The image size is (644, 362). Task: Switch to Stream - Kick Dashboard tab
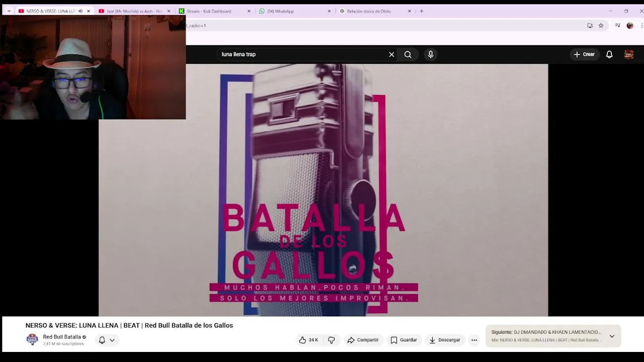click(209, 11)
